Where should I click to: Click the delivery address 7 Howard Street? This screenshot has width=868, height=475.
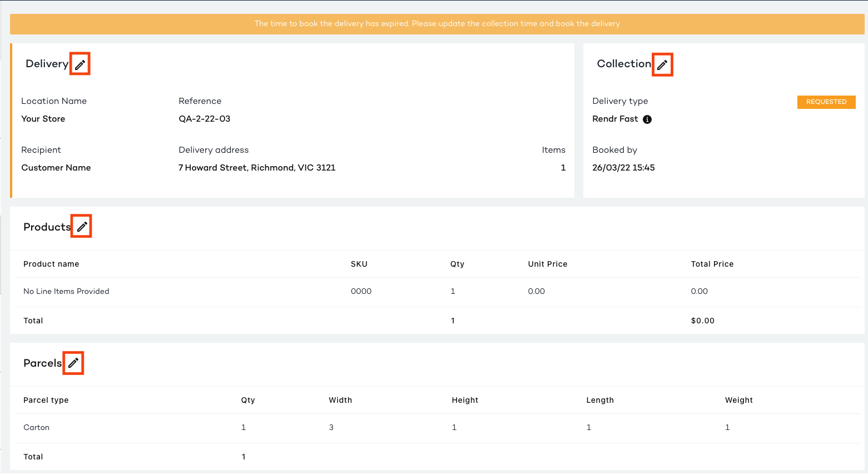256,168
